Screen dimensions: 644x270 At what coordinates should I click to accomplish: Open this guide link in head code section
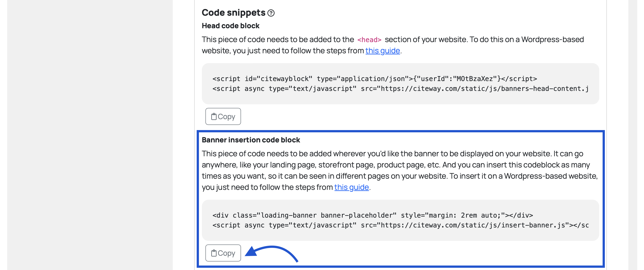(382, 51)
